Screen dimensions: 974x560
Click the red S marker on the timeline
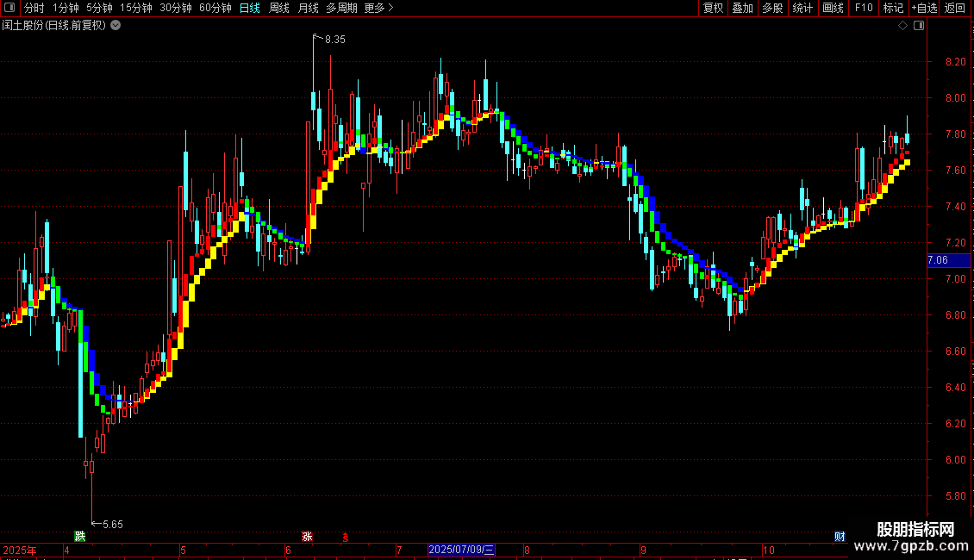click(346, 538)
